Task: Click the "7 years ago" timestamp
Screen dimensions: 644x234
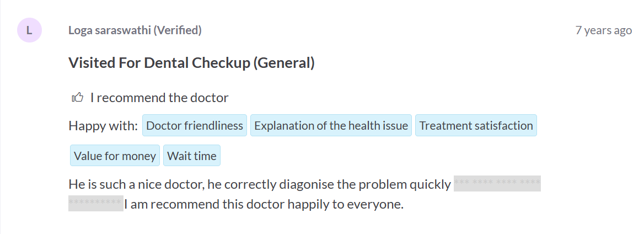Action: (x=603, y=30)
